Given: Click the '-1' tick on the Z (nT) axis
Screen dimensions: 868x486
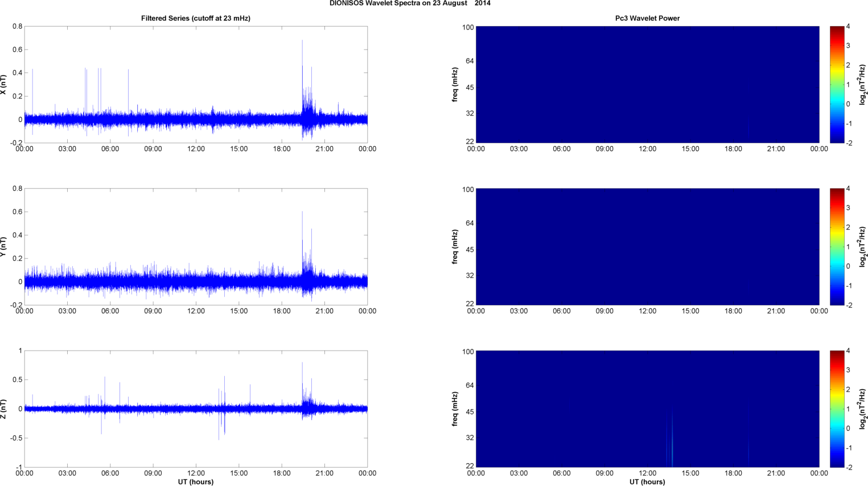Looking at the screenshot, I should tap(19, 468).
